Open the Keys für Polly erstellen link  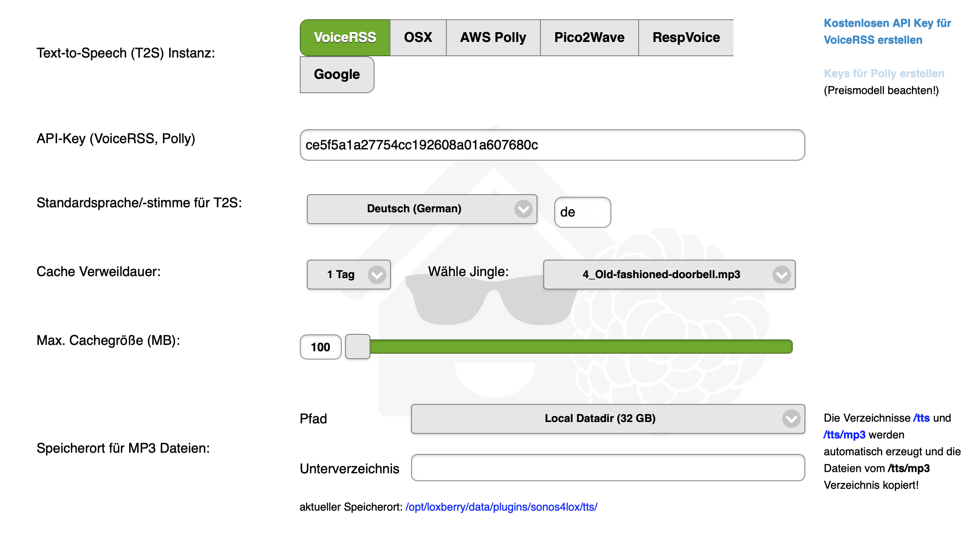click(883, 73)
